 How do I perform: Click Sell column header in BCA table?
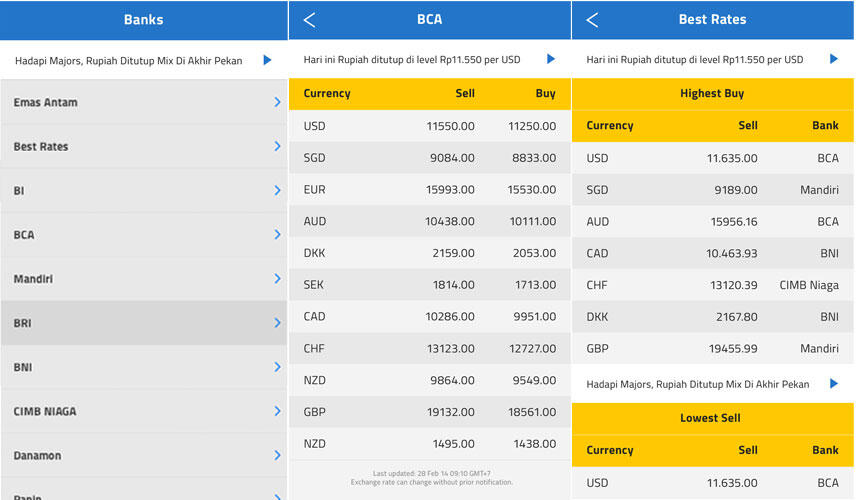pos(465,93)
